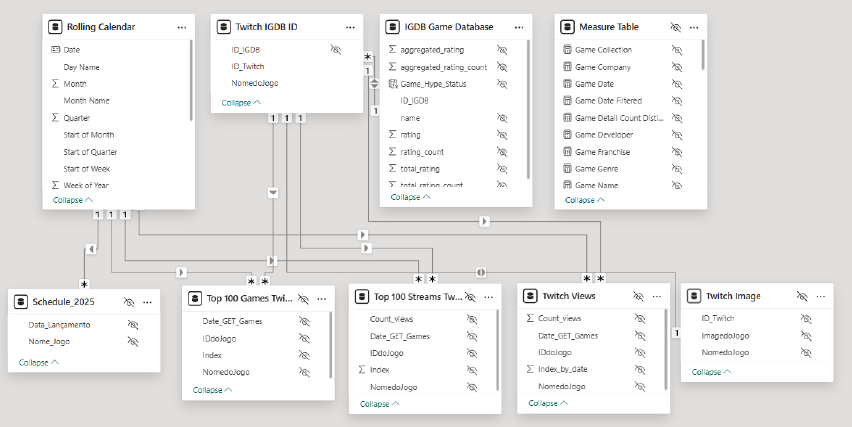Click the sigma icon next to Quarter
The image size is (852, 427).
coord(55,117)
